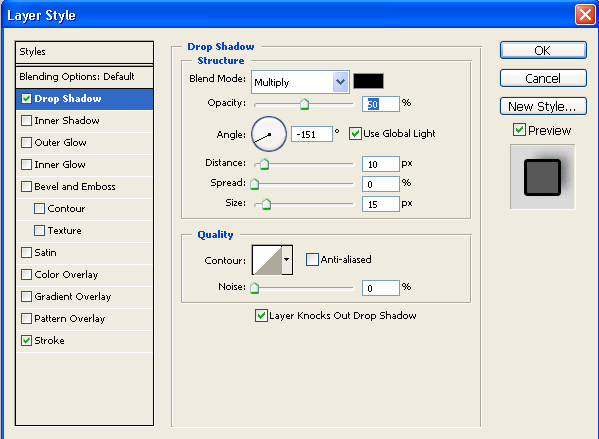This screenshot has height=439, width=599.
Task: Click the Opacity slider handle
Action: click(304, 104)
